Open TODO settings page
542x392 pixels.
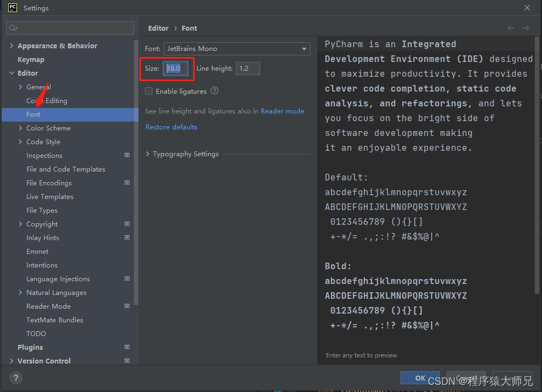point(36,334)
